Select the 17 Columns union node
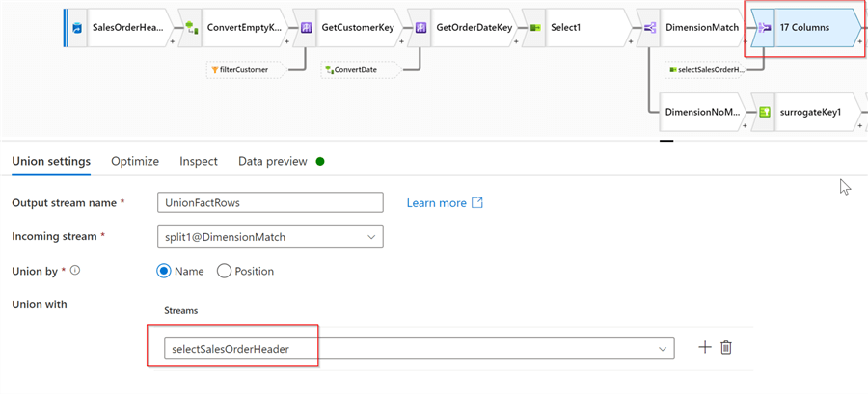The width and height of the screenshot is (868, 394). [x=804, y=27]
